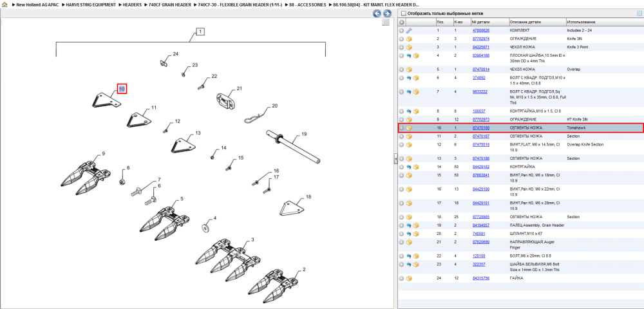
Task: Go to the home page icon
Action: tap(5, 5)
